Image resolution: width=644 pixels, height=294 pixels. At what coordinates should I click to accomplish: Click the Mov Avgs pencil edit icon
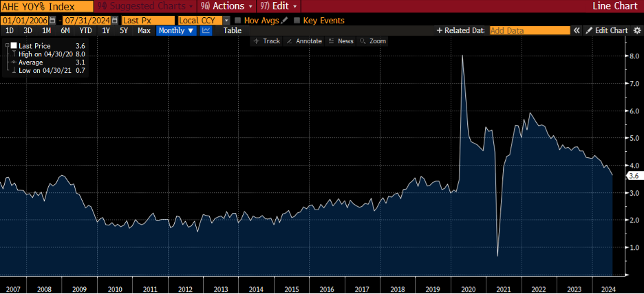[x=284, y=21]
